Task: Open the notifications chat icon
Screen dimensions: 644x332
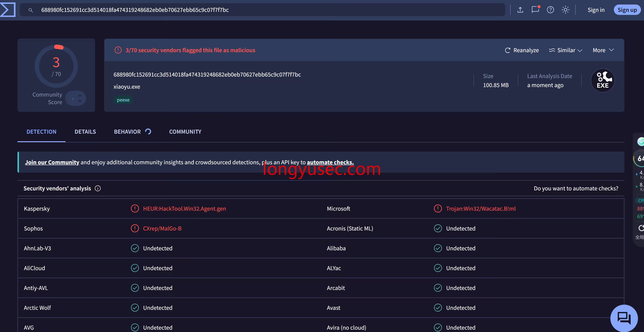Action: [x=535, y=9]
